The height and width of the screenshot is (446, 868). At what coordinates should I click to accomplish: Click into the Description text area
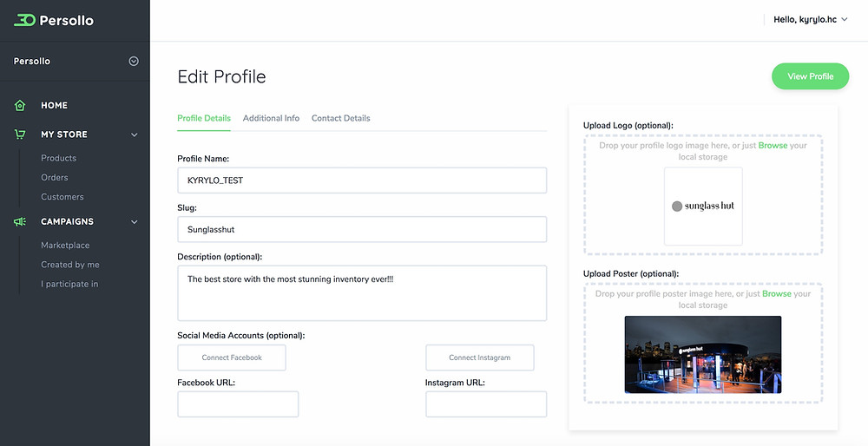[x=362, y=293]
